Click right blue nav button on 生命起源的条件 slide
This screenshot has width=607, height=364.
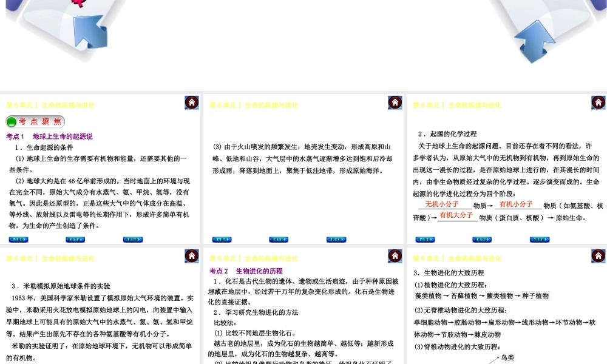133,240
